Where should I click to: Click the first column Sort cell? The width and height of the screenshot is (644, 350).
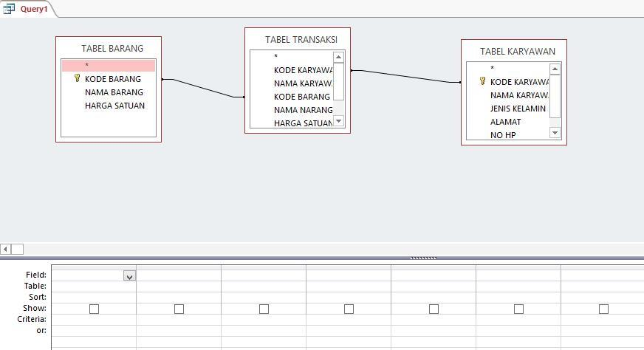tap(94, 298)
